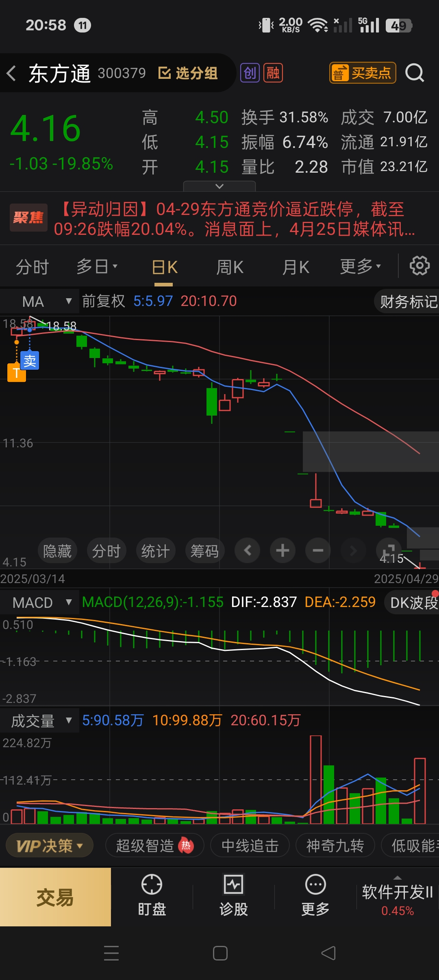Viewport: 439px width, 980px height.
Task: Tap the tallest red volume bar
Action: (x=316, y=779)
